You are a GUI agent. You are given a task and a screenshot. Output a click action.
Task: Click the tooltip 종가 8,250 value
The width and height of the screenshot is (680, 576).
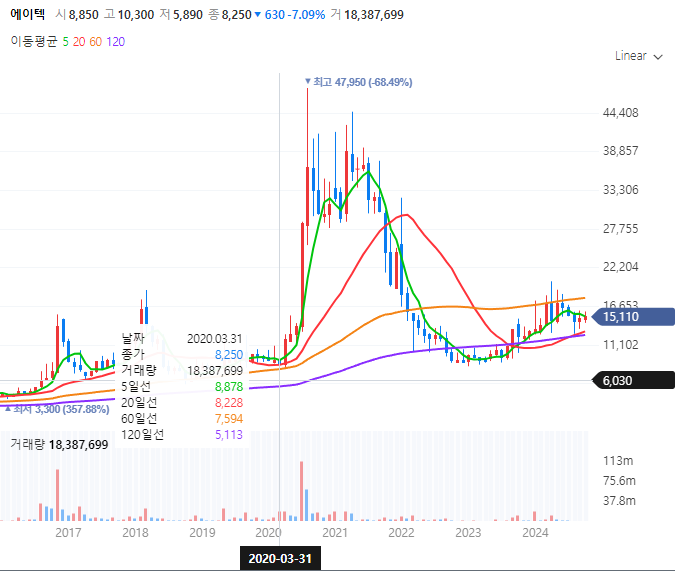point(229,355)
